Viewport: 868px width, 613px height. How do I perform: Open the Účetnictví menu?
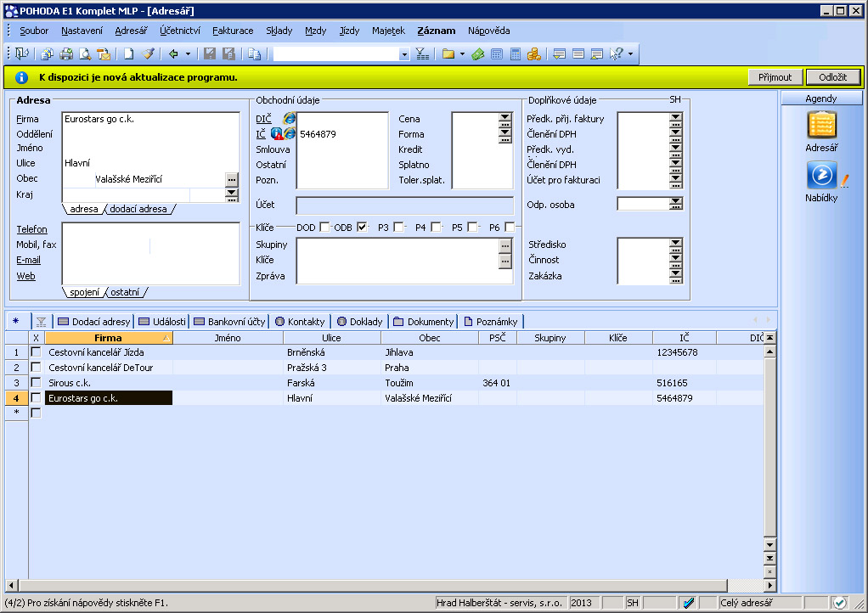point(180,31)
